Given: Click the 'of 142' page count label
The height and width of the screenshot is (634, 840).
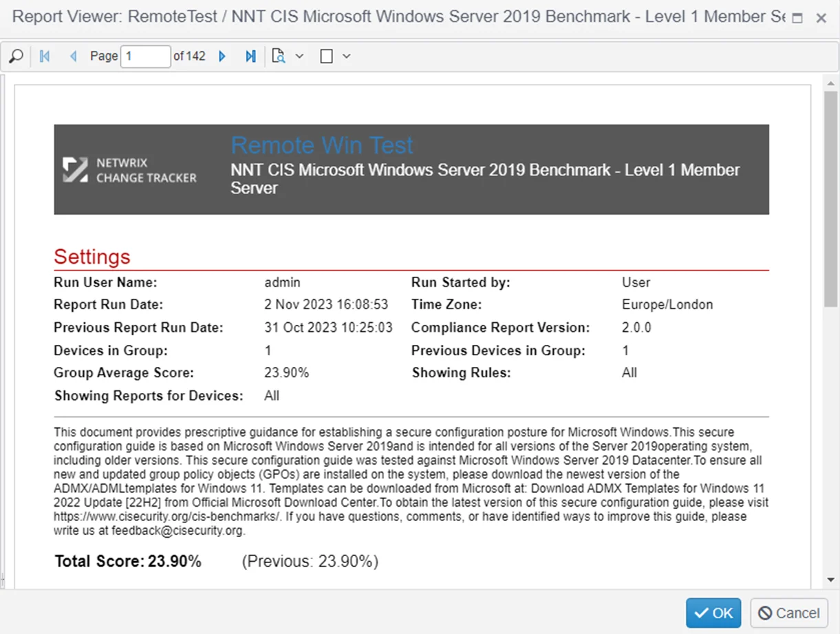Looking at the screenshot, I should (x=189, y=56).
